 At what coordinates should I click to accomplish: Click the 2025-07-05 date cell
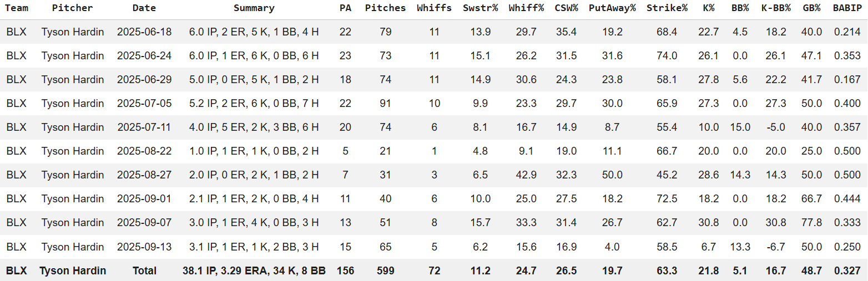click(144, 104)
